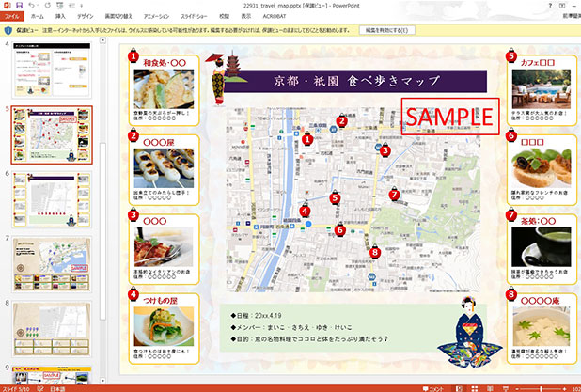The image size is (581, 392).
Task: Click the zoom out minus button
Action: pos(517,388)
